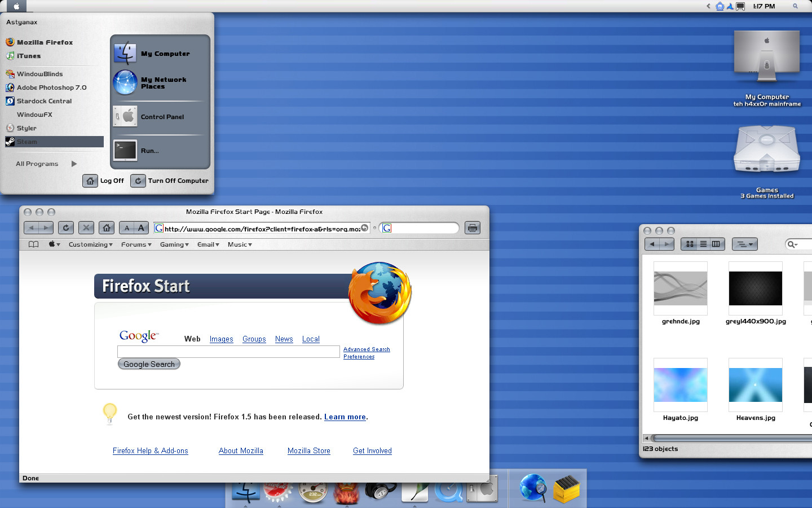Open the Gaming bookmarks folder

[174, 244]
